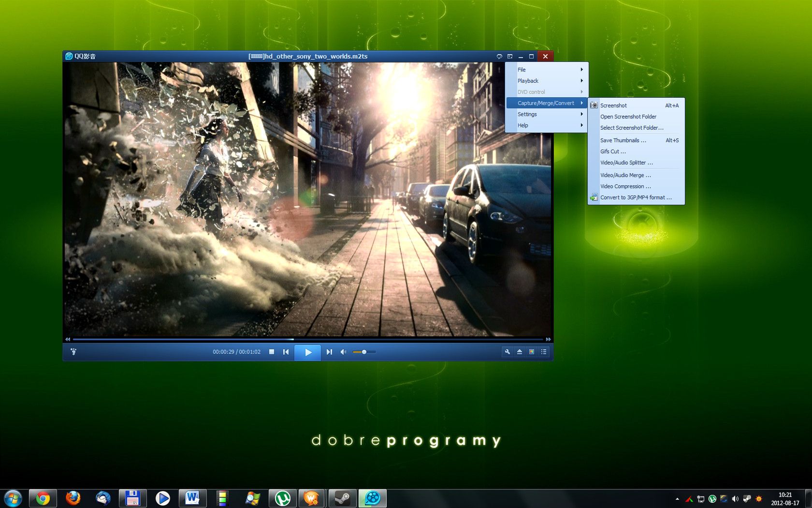The image size is (812, 508).
Task: Click the Show desktop button at the taskbar edge
Action: (808, 499)
